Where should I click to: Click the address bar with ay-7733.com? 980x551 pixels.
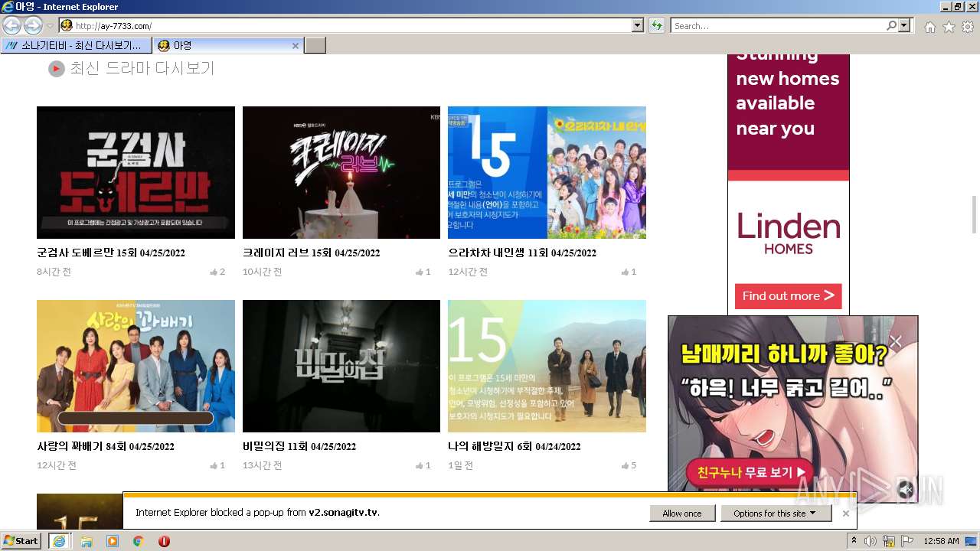click(x=345, y=26)
